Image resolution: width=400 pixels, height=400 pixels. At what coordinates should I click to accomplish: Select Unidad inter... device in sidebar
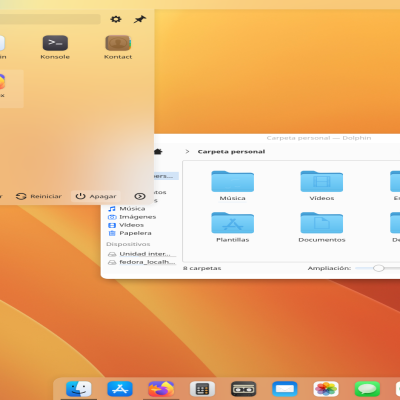coord(141,254)
